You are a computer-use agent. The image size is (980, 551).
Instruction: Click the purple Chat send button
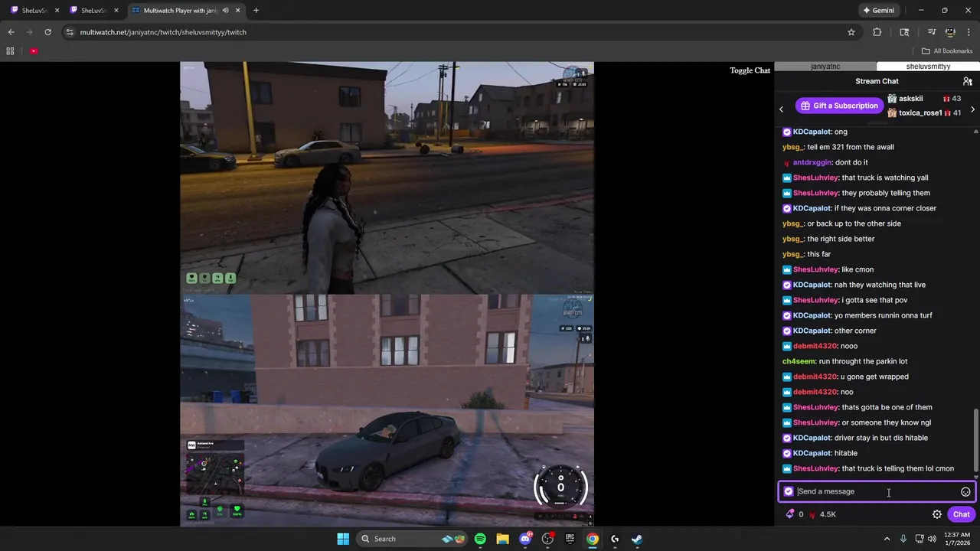962,514
